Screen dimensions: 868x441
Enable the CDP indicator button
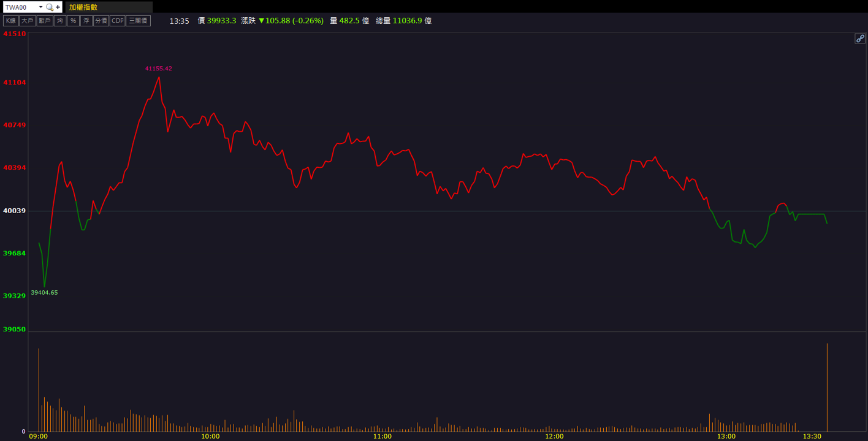click(x=117, y=21)
